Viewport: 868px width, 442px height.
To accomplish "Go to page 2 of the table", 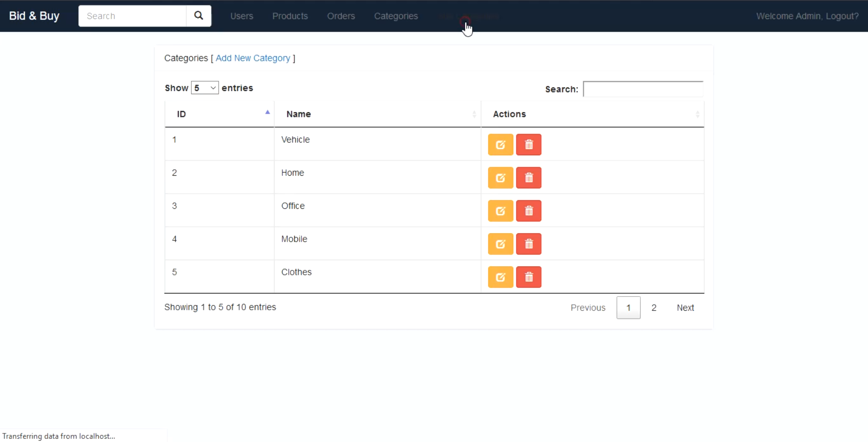I will (653, 308).
